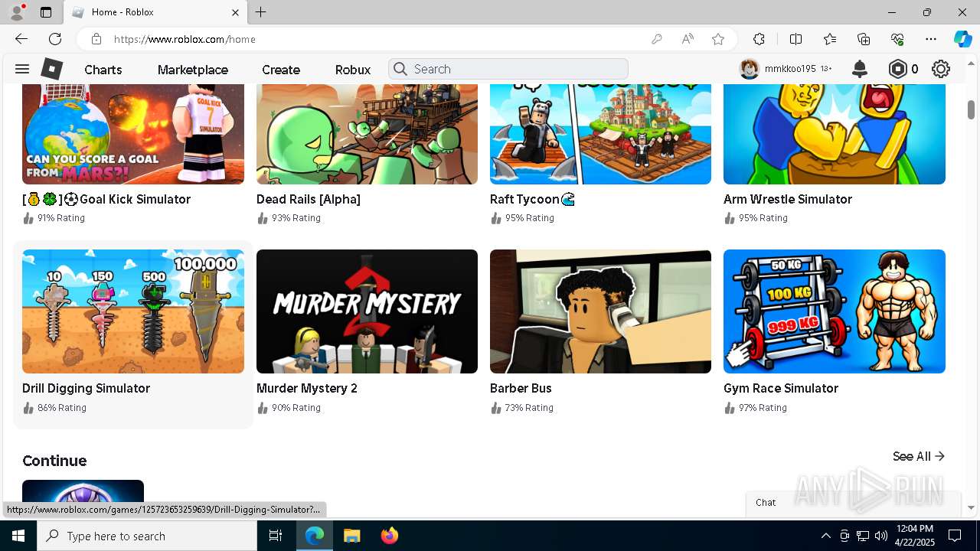Open the notifications bell

(x=860, y=69)
